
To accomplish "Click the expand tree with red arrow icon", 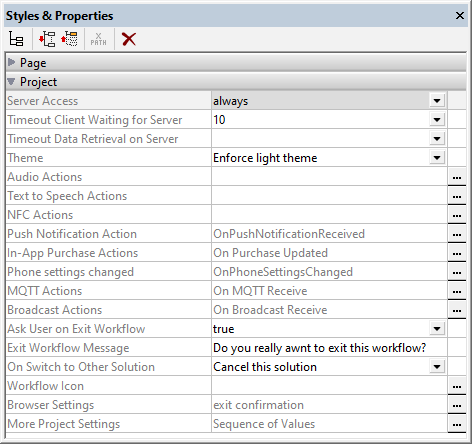I will [x=47, y=39].
